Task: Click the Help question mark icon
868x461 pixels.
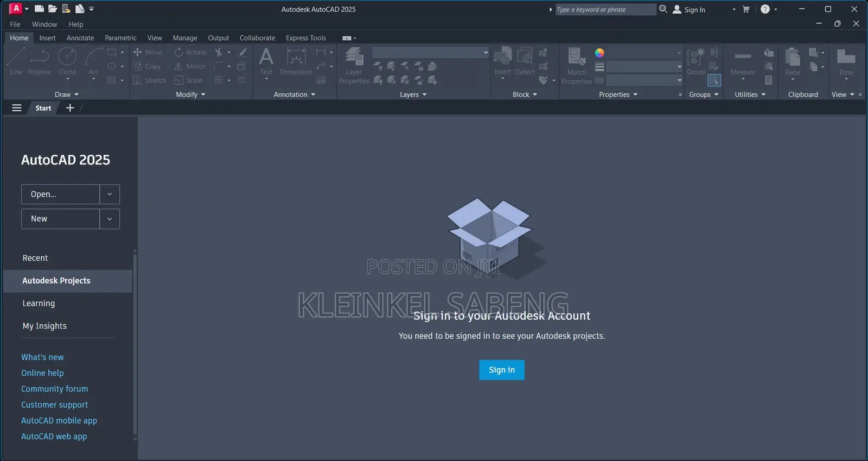Action: (x=765, y=9)
